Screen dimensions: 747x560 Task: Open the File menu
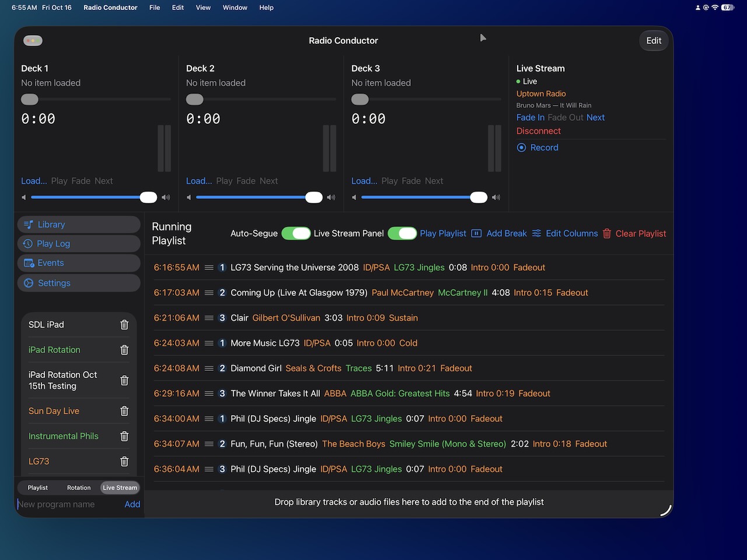pyautogui.click(x=155, y=8)
